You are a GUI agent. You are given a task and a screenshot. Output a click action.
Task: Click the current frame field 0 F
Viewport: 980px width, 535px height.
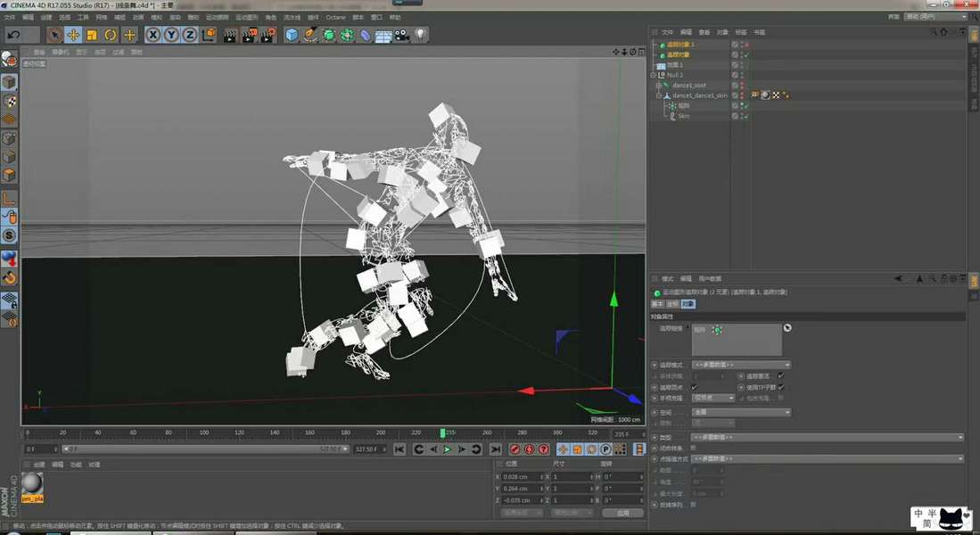(41, 449)
